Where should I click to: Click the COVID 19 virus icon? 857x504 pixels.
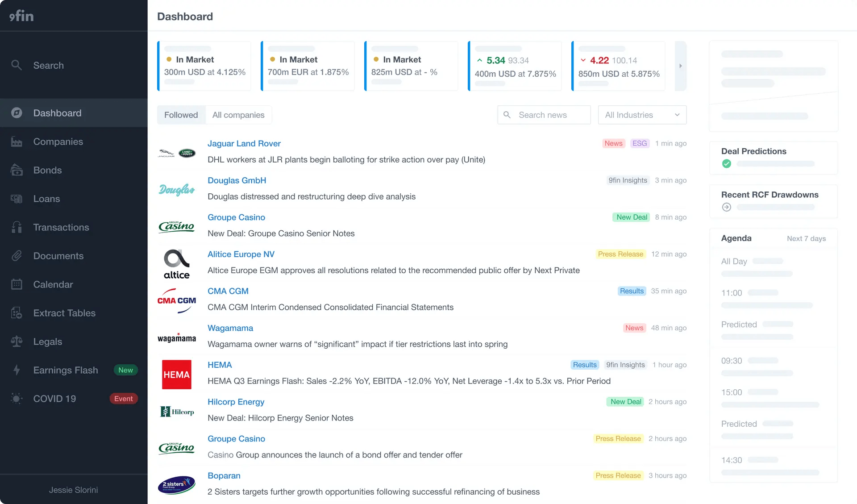click(x=17, y=399)
